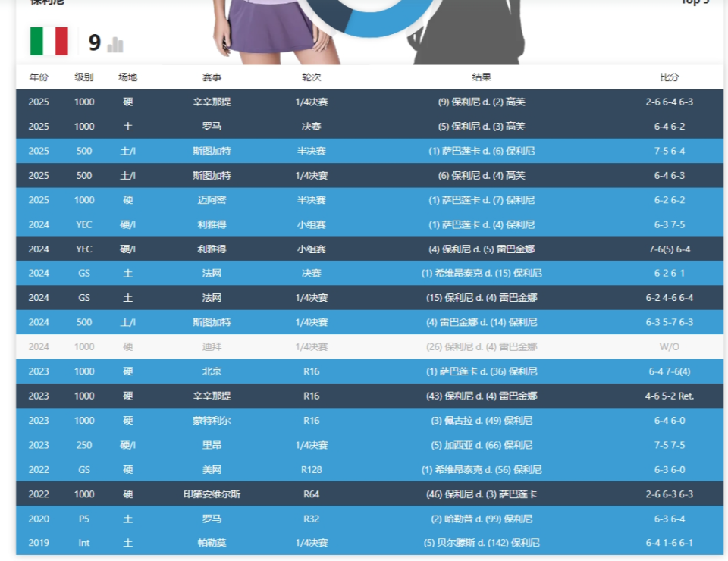Click Int level in 2019 row
The height and width of the screenshot is (561, 728).
pos(84,543)
